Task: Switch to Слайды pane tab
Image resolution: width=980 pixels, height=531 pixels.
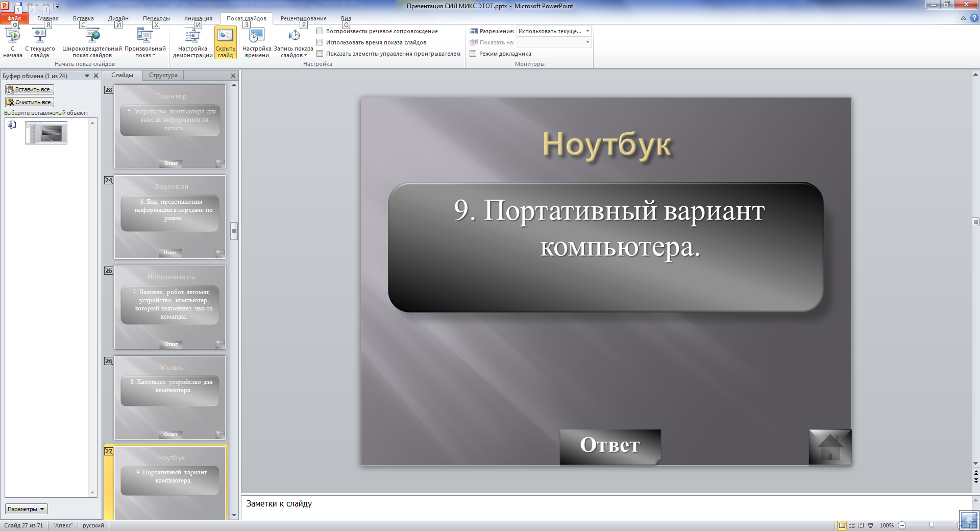Action: coord(122,75)
